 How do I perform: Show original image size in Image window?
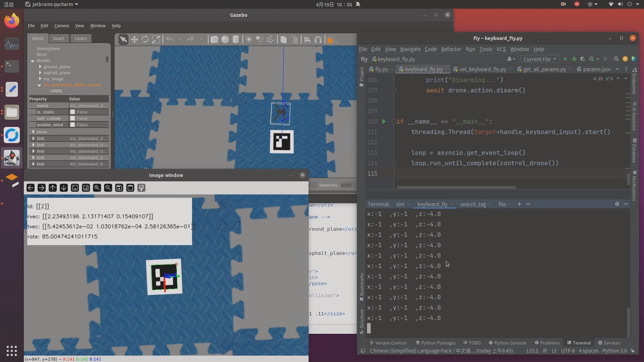coord(75,188)
